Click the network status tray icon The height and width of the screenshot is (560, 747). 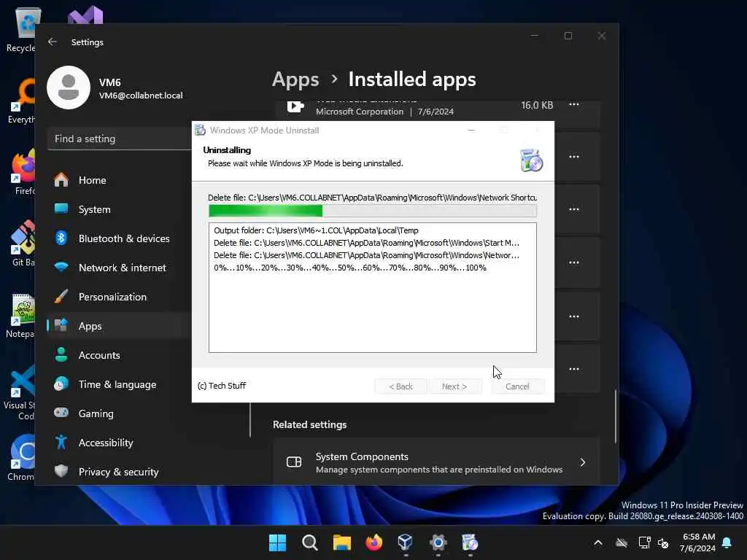pyautogui.click(x=644, y=542)
